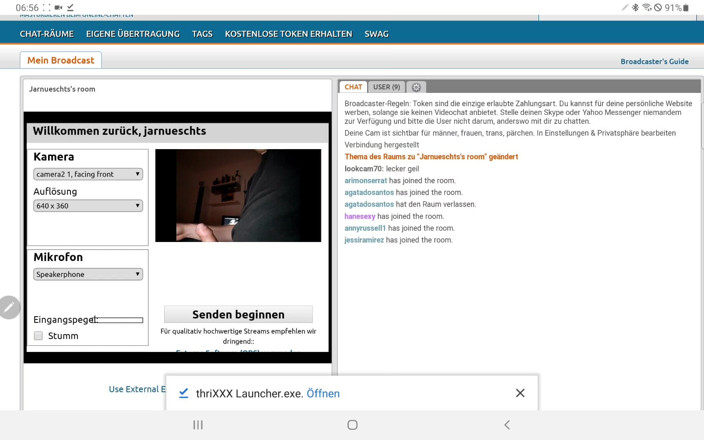This screenshot has height=440, width=704.
Task: Click the Verbindung hergestellt message
Action: (382, 145)
